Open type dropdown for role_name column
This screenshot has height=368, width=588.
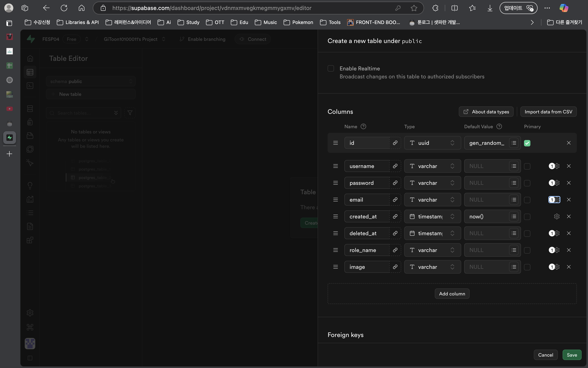[x=432, y=250]
